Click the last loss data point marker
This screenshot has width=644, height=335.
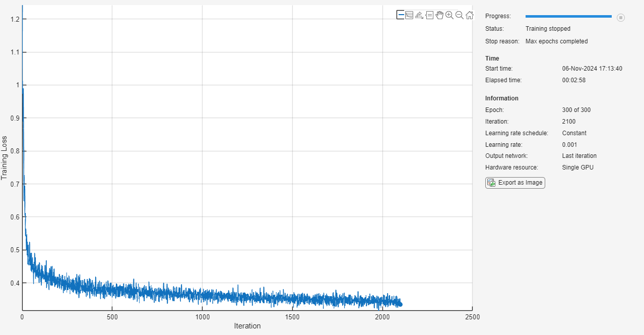400,304
